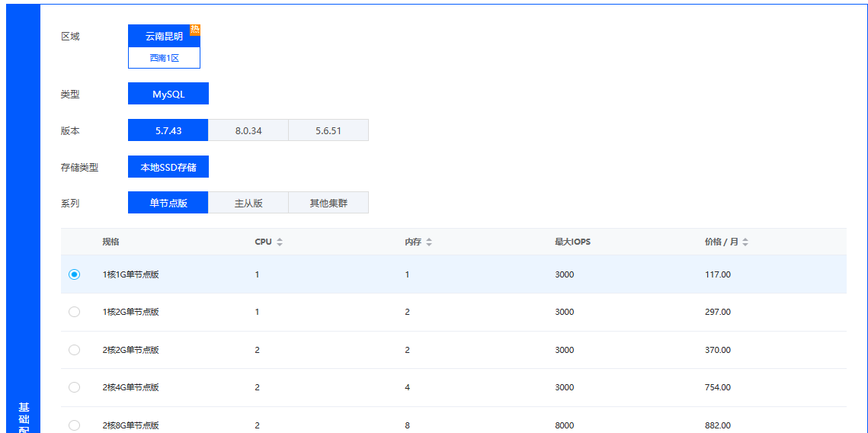Sort by 价格/月 column arrows
The image size is (868, 433).
(745, 242)
